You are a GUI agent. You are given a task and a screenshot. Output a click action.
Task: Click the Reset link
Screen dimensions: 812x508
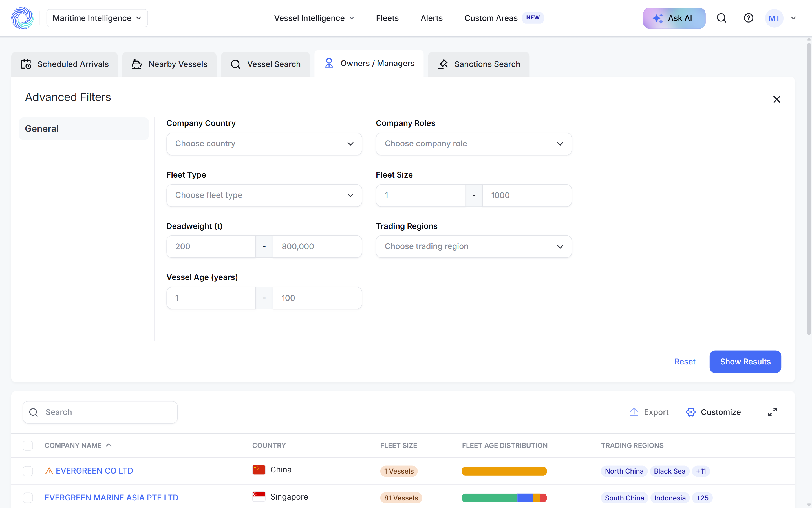(x=685, y=362)
